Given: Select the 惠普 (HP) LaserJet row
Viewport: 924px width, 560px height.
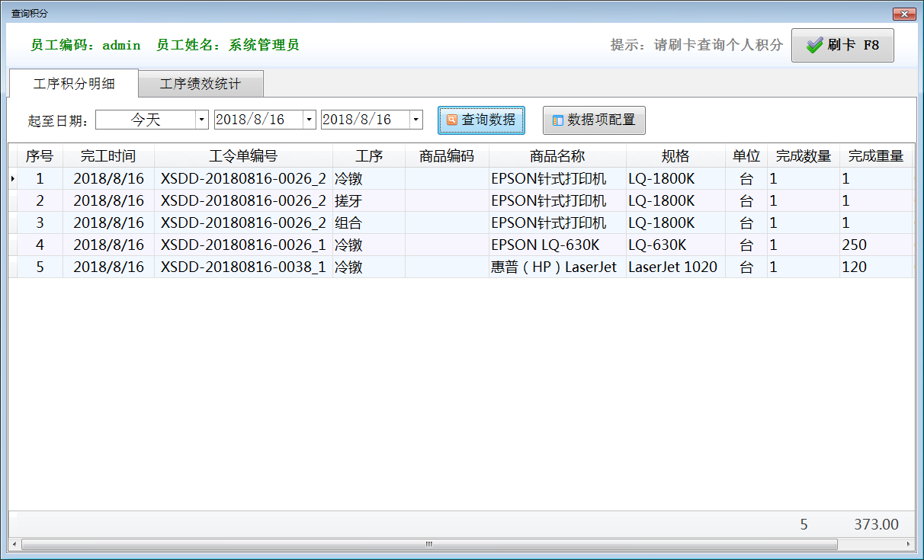Looking at the screenshot, I should [x=553, y=267].
